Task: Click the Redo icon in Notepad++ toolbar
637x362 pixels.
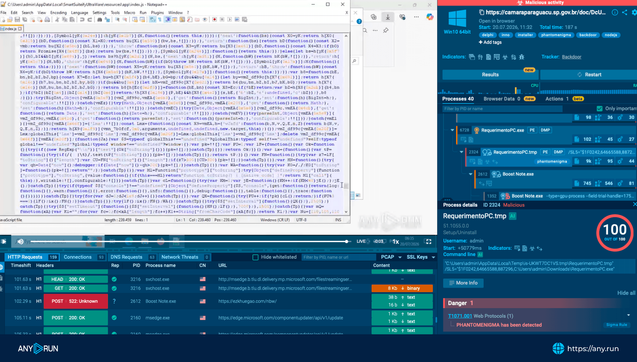Action: click(89, 19)
